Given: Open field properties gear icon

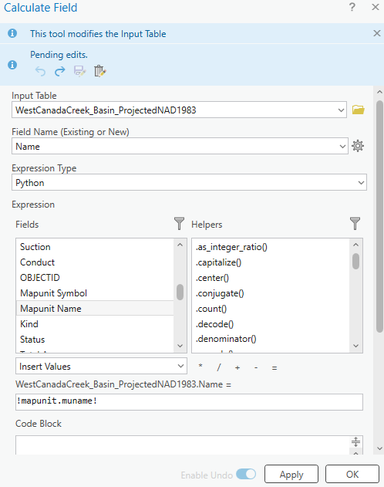Looking at the screenshot, I should (x=358, y=146).
